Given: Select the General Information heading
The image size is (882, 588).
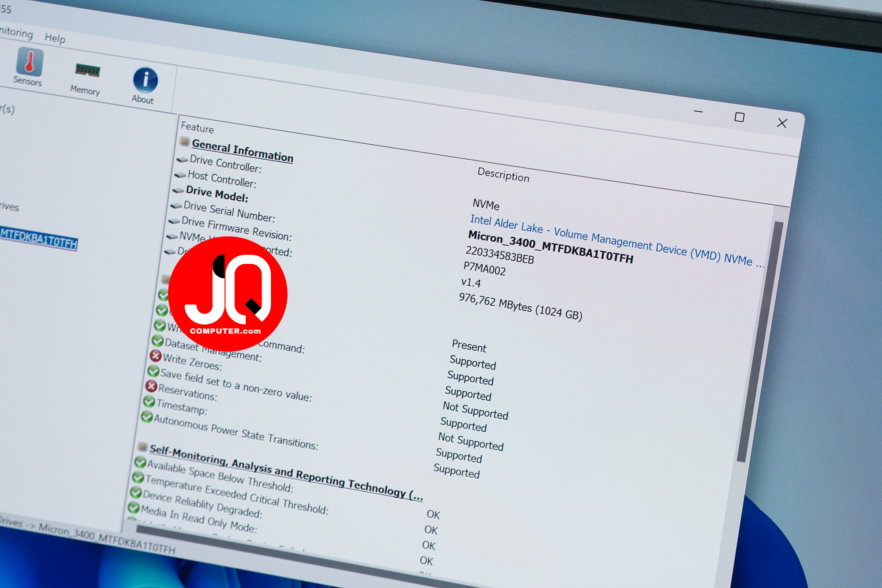Looking at the screenshot, I should pos(243,151).
